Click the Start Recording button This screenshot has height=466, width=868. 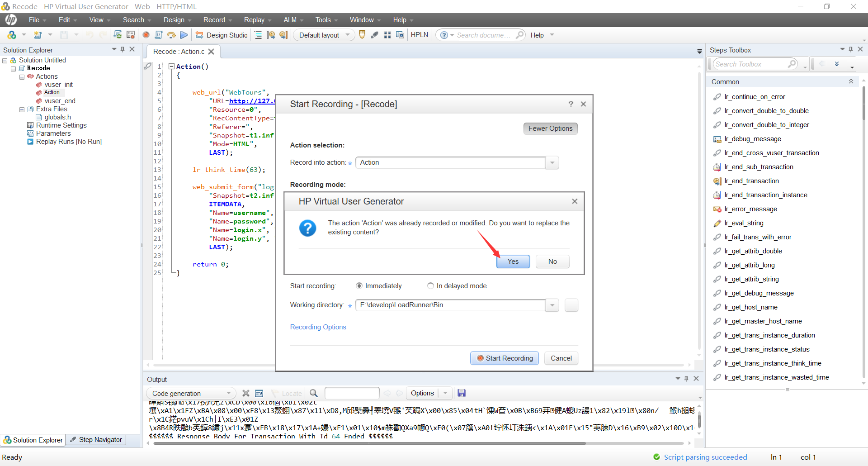505,358
